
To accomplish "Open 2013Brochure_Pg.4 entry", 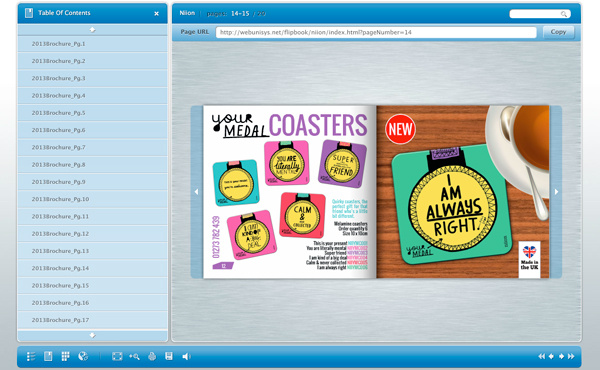I will 92,96.
